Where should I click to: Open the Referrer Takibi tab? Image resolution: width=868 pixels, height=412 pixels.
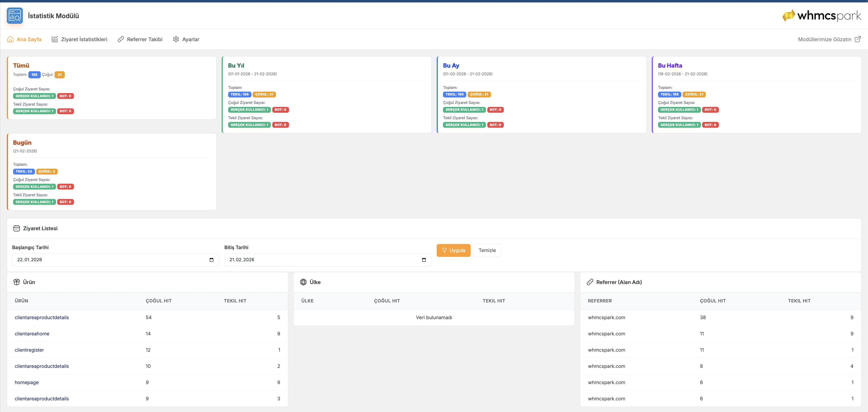pos(140,39)
